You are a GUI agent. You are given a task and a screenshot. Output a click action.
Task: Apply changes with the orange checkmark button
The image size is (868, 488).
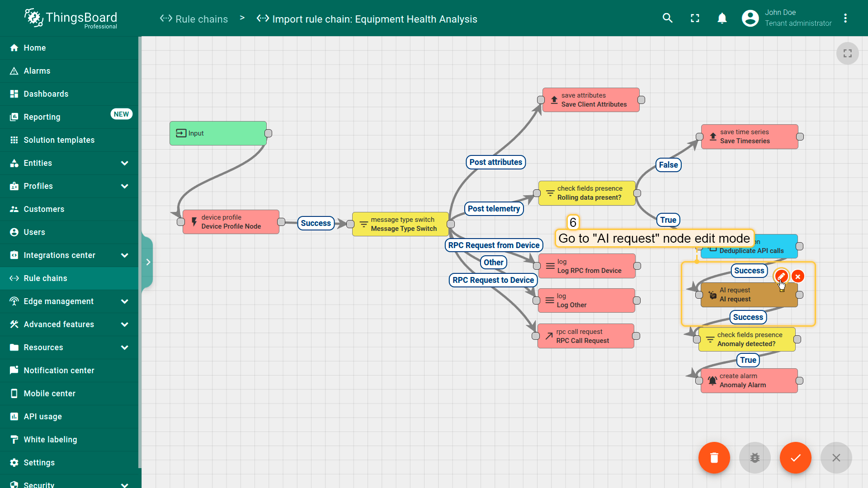click(796, 458)
